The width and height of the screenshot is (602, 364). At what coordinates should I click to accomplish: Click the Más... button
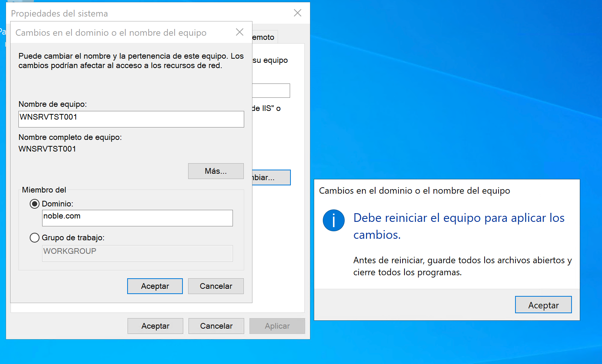[x=216, y=171]
